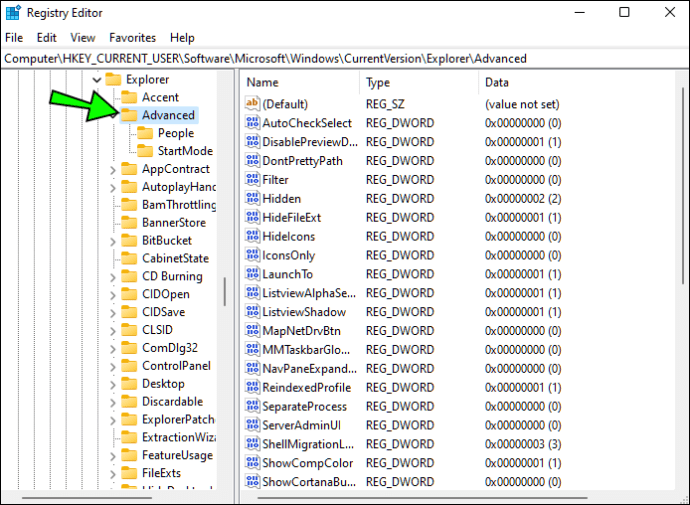Click the DWORD icon beside ShowCompColor
Screen dimensions: 690x505
pos(252,463)
